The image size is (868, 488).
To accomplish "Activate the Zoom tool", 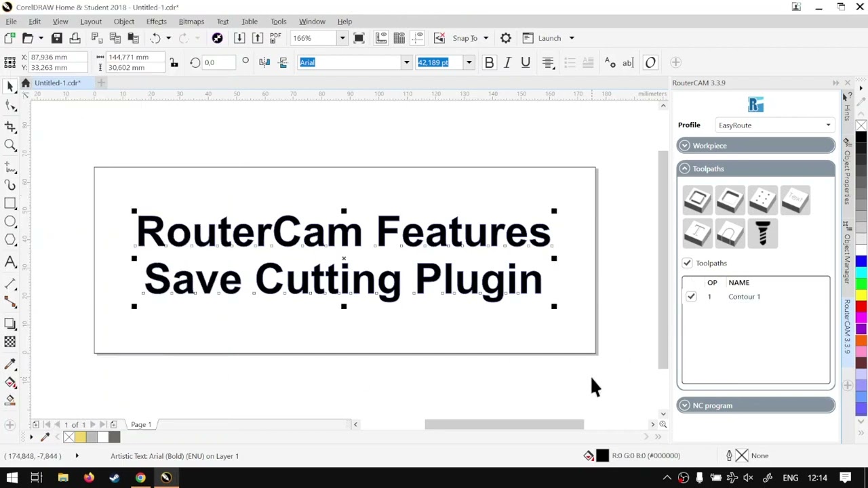I will point(10,145).
